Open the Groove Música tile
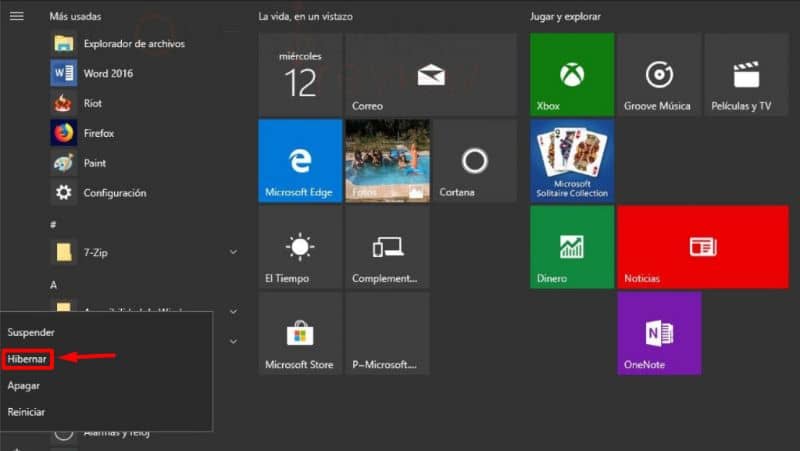Image resolution: width=800 pixels, height=451 pixels. click(x=659, y=74)
